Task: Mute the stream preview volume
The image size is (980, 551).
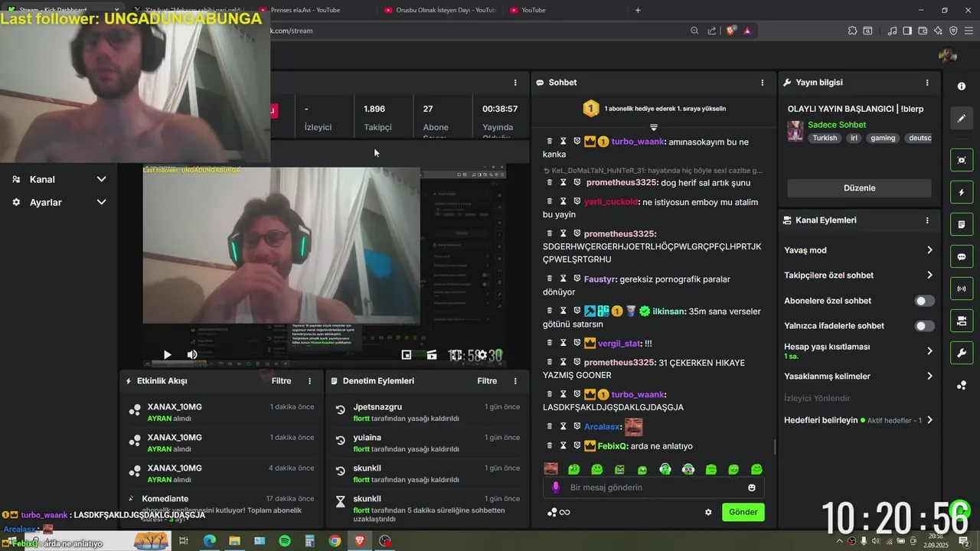Action: click(x=192, y=354)
